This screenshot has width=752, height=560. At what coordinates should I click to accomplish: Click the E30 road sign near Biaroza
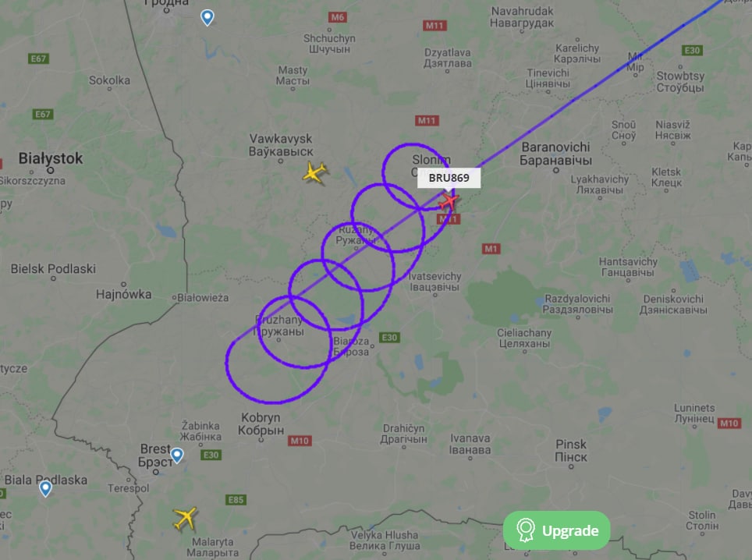(x=389, y=338)
